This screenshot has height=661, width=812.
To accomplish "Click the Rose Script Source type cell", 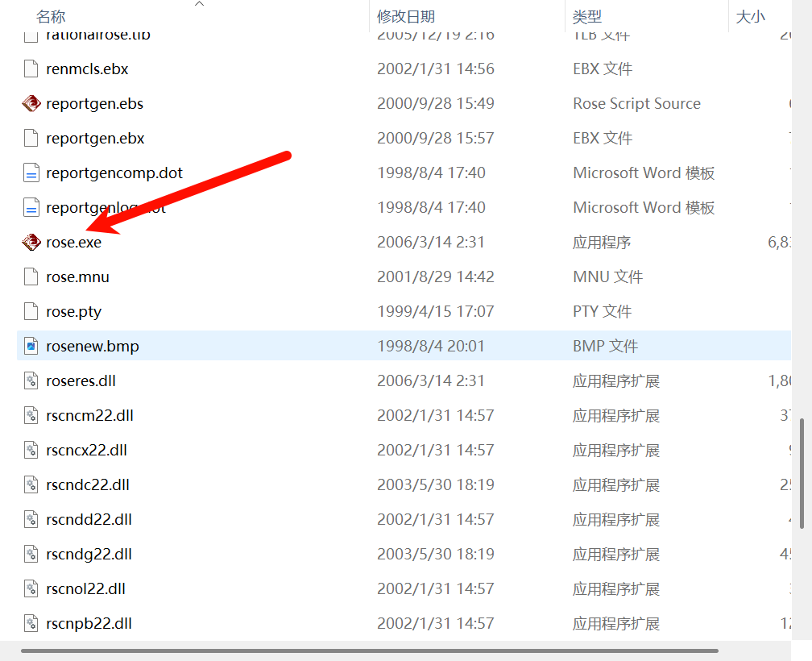I will pyautogui.click(x=637, y=104).
